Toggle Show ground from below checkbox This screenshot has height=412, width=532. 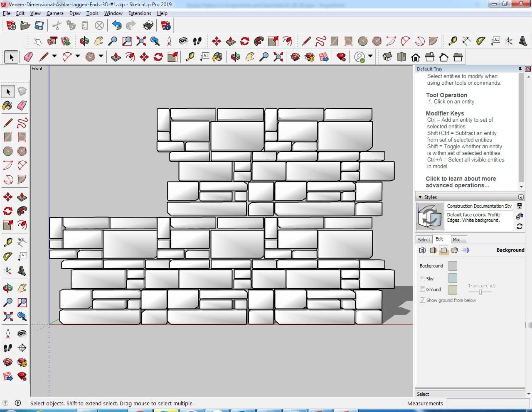423,300
